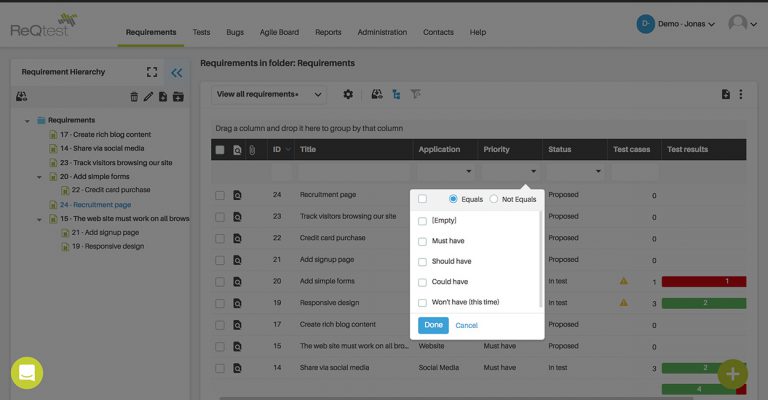The width and height of the screenshot is (768, 400).
Task: Click the red test results bar for Add simple forms
Action: [704, 282]
